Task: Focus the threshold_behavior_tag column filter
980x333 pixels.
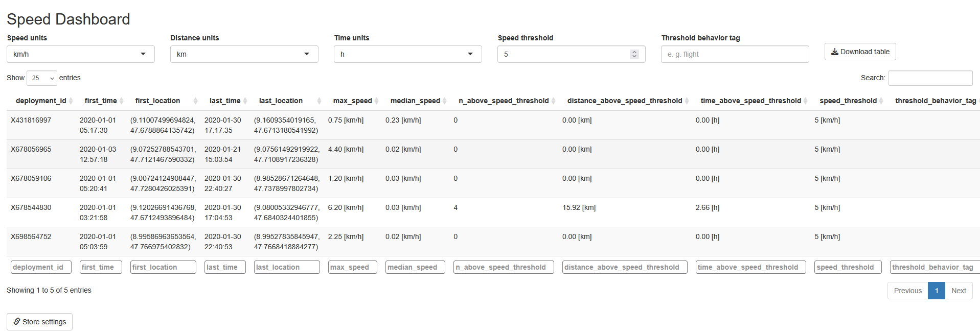Action: (935, 267)
